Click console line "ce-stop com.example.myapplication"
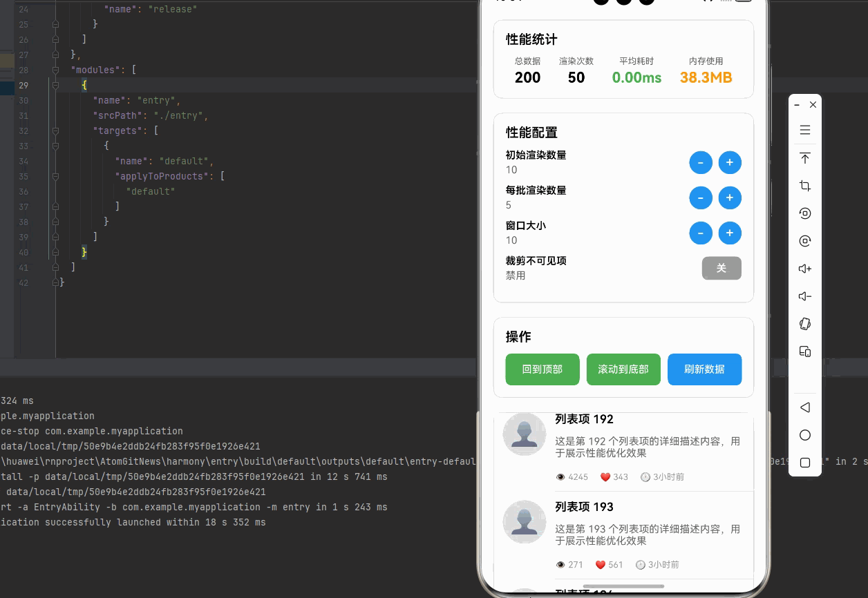Viewport: 868px width, 598px height. coord(91,431)
